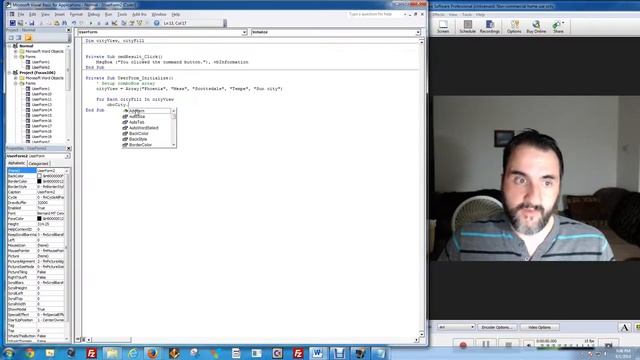Click the Video Options button
This screenshot has width=640, height=360.
click(539, 327)
